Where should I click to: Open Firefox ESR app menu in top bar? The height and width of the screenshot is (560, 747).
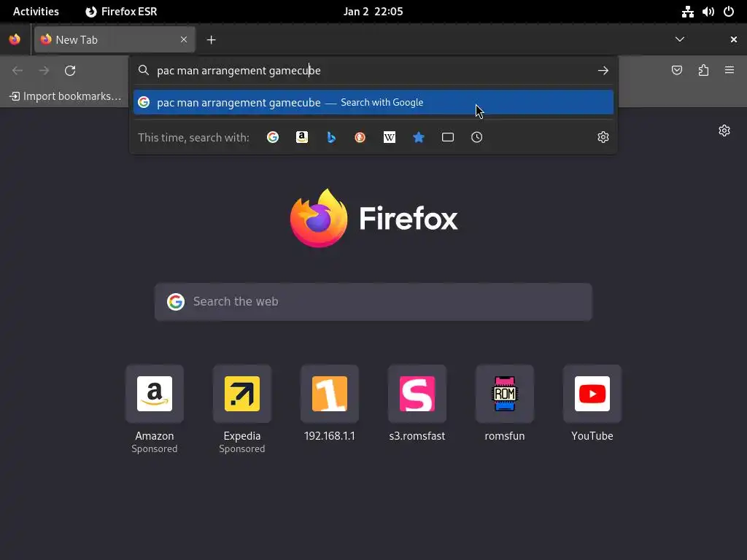[121, 12]
